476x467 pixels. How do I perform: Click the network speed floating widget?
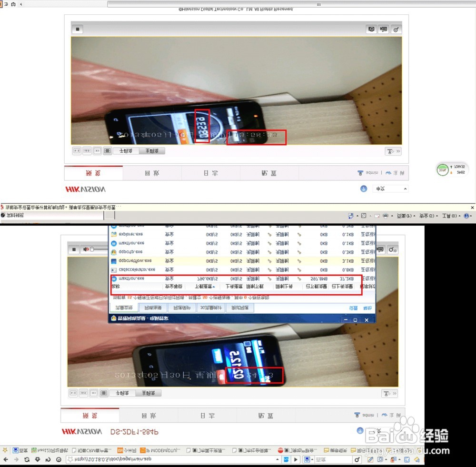(452, 169)
